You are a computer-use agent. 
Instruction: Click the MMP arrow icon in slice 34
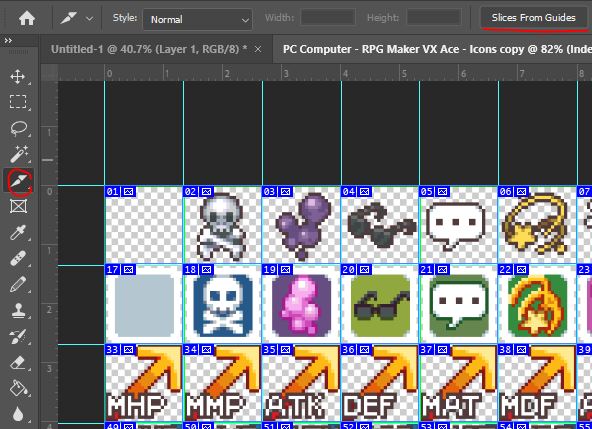[222, 382]
